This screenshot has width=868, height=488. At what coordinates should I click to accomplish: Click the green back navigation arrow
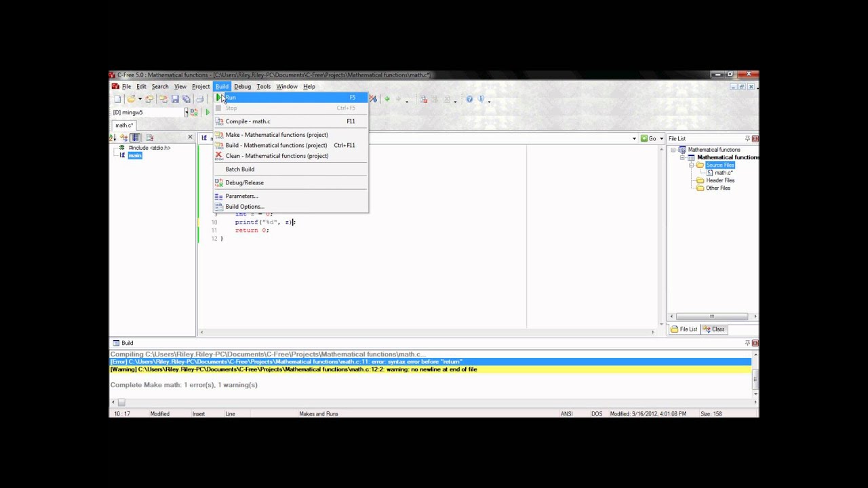pyautogui.click(x=387, y=100)
